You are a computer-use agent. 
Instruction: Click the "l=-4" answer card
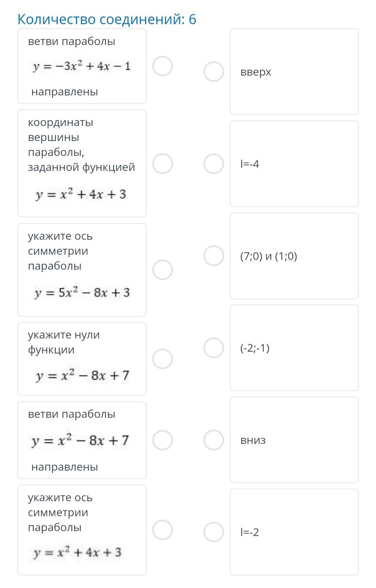[x=294, y=164]
